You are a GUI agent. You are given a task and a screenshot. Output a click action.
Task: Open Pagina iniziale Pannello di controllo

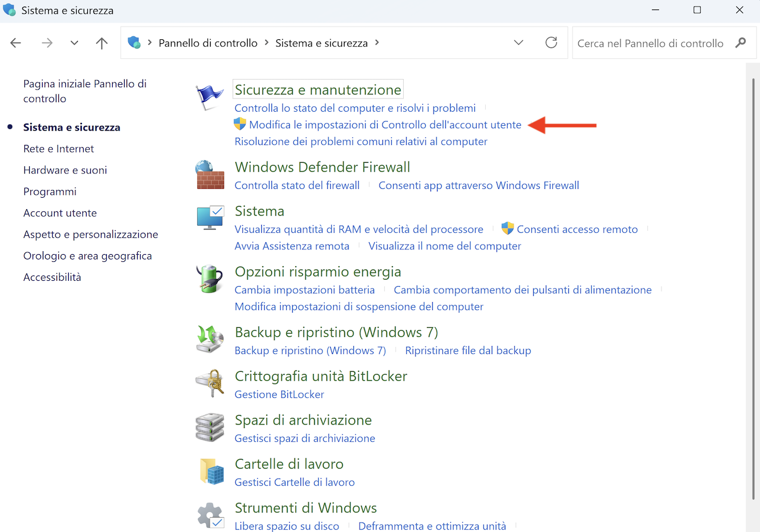tap(85, 91)
